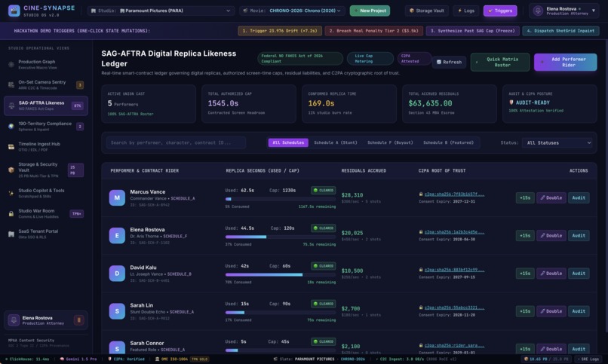Image resolution: width=608 pixels, height=364 pixels.
Task: Click lock icon beside David Kalu C2PA hash
Action: 421,270
